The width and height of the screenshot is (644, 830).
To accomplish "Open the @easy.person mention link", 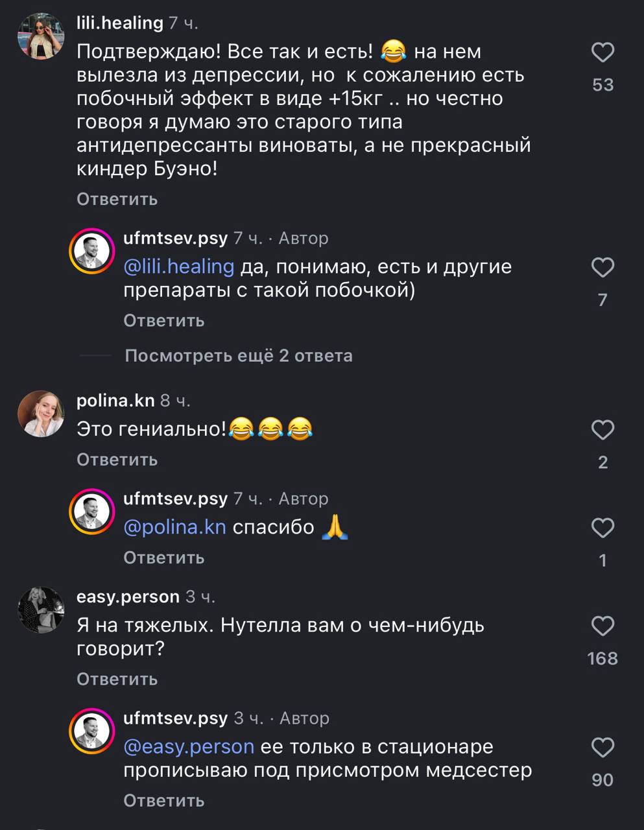I will coord(189,746).
